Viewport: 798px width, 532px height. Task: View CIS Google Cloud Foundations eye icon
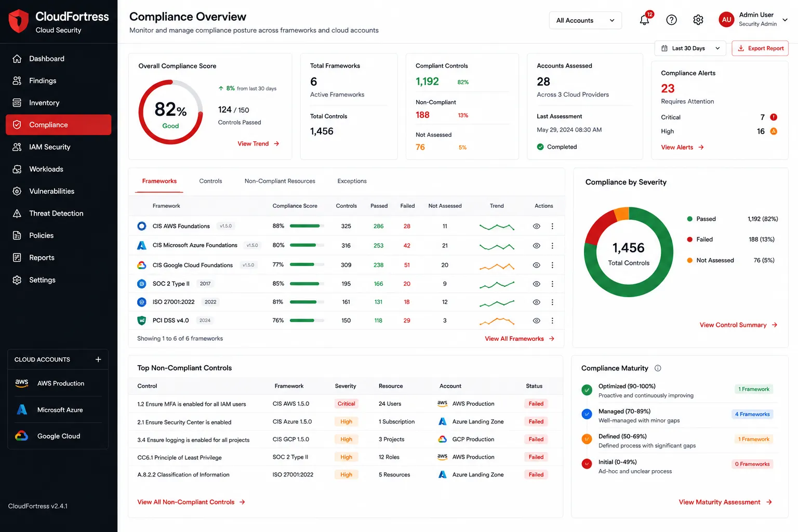537,265
